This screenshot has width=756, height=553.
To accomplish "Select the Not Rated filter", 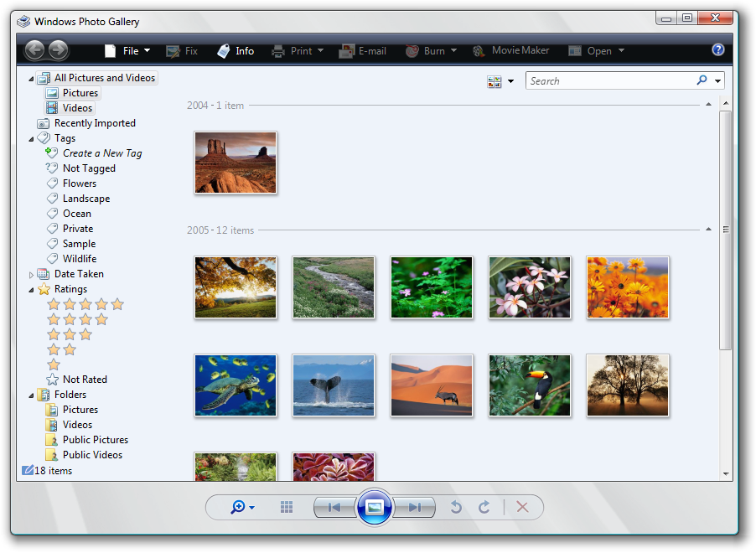I will (x=84, y=380).
